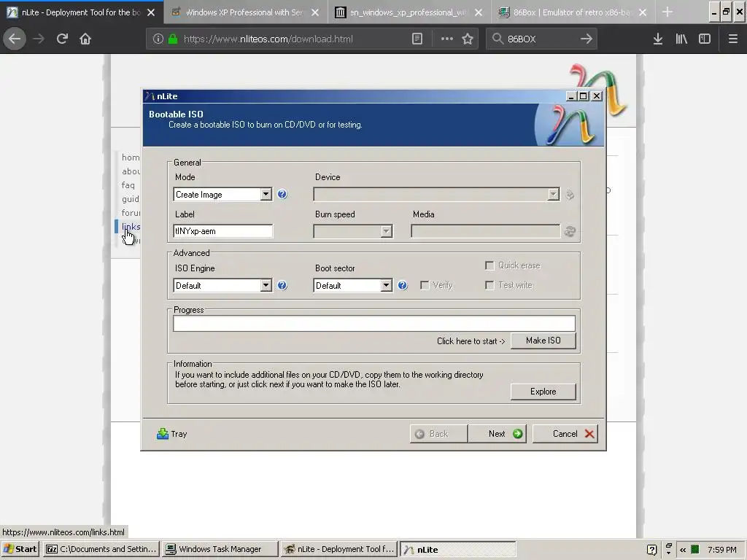Click the help question icon in system tray
The image size is (747, 560).
(651, 550)
